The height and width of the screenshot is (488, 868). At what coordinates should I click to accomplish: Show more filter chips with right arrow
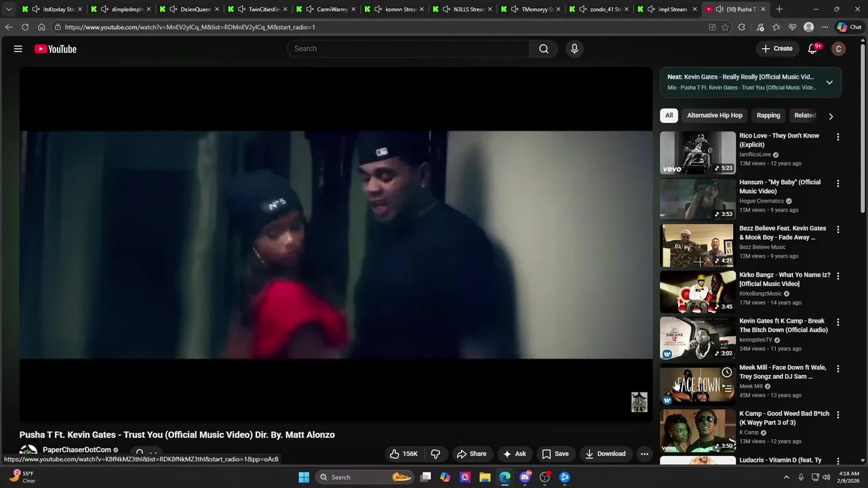tap(830, 116)
